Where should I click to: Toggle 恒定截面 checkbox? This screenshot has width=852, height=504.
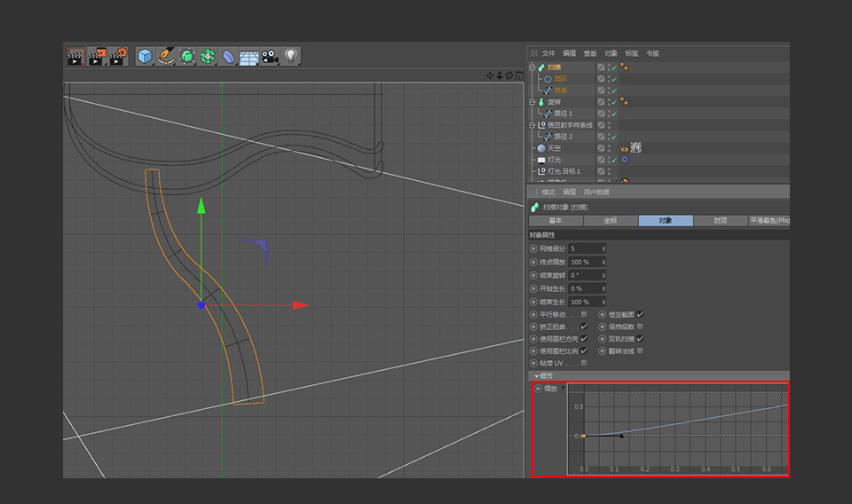pyautogui.click(x=640, y=314)
